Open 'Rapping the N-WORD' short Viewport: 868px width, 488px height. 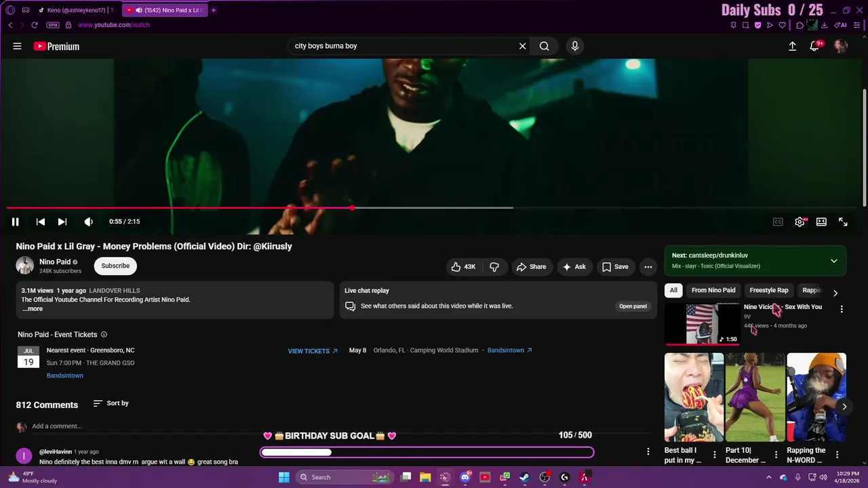pos(816,397)
